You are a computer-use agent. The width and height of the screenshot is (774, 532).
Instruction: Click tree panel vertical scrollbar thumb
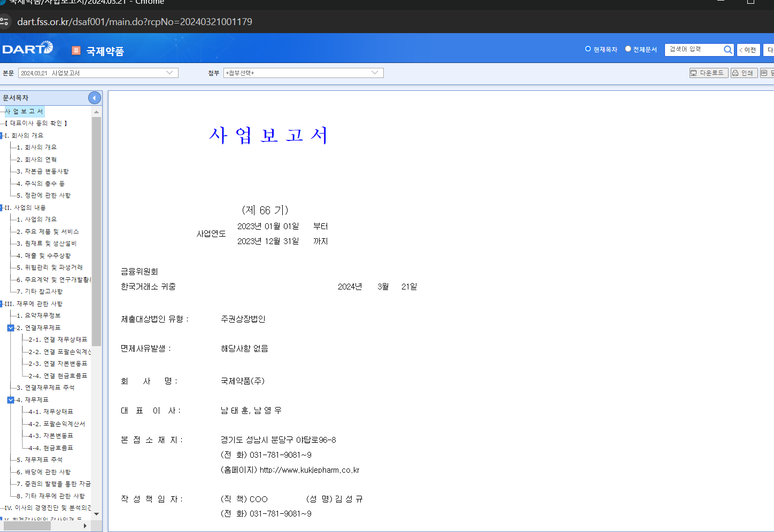point(96,231)
